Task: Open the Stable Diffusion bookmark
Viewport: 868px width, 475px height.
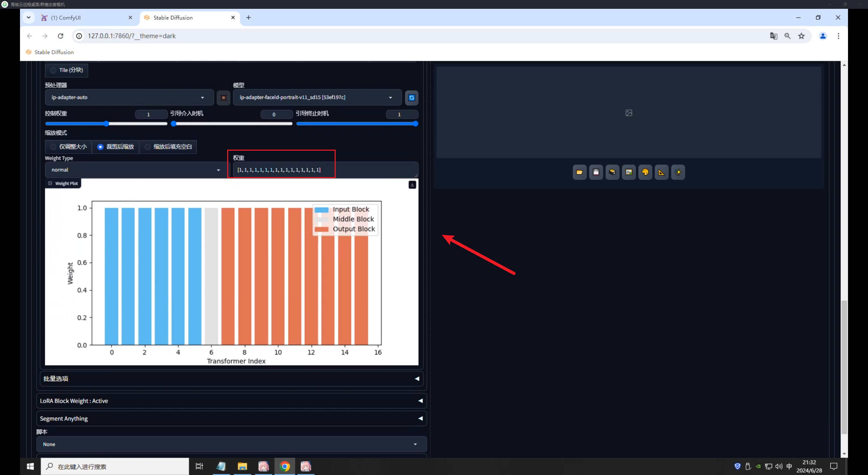Action: tap(50, 52)
